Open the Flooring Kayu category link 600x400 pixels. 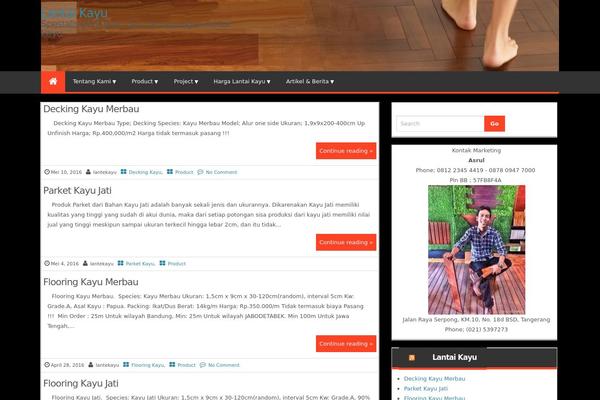(148, 365)
